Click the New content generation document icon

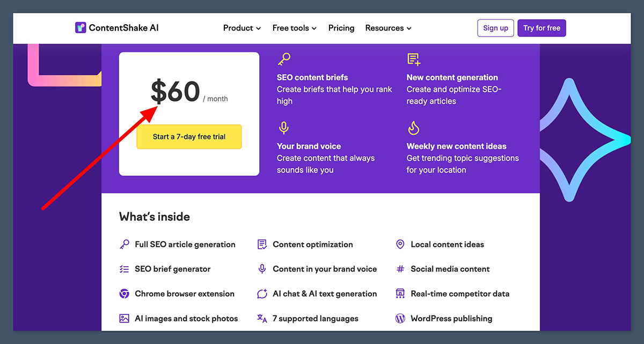click(413, 59)
